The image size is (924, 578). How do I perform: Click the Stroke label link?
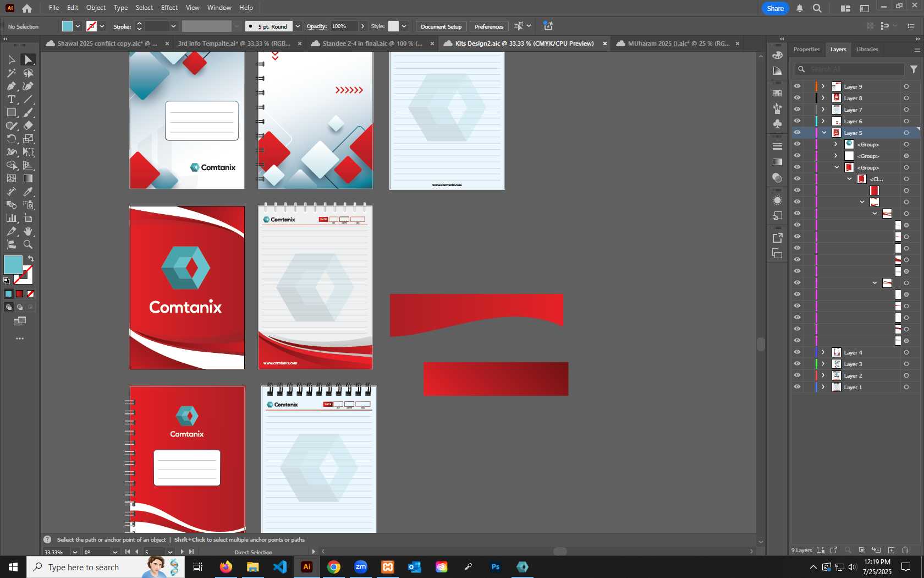(122, 26)
